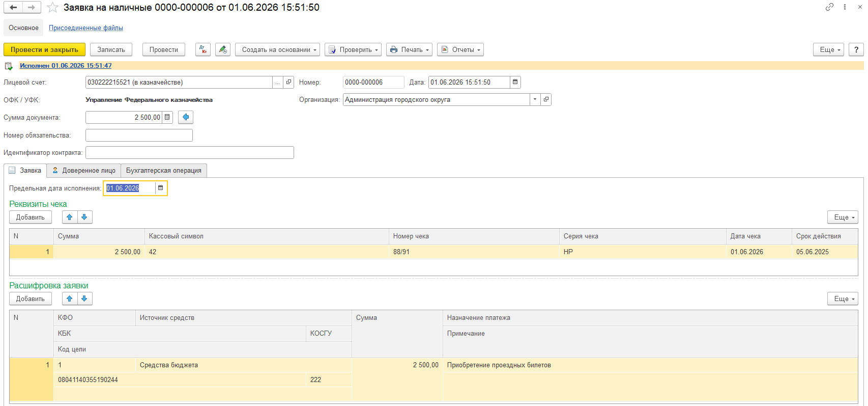Switch to Доверенное лицо tab

click(x=84, y=170)
